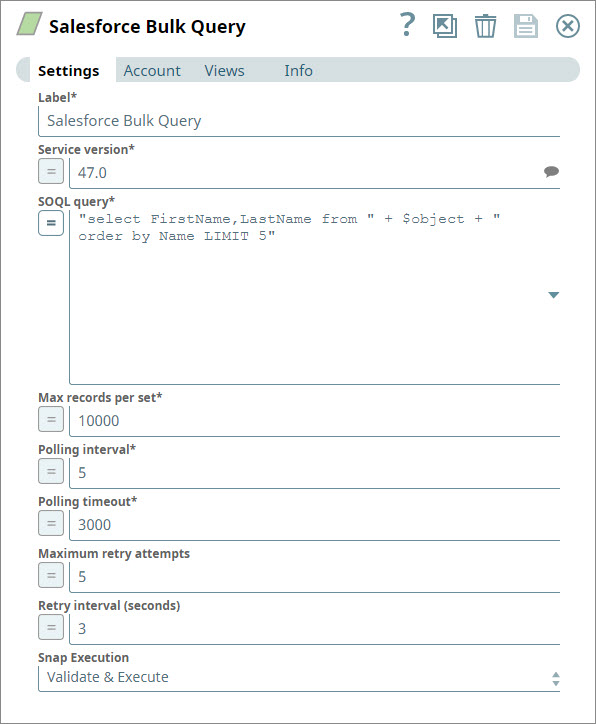Screen dimensions: 596x724
Task: Save settings with floppy disk icon
Action: [x=526, y=26]
